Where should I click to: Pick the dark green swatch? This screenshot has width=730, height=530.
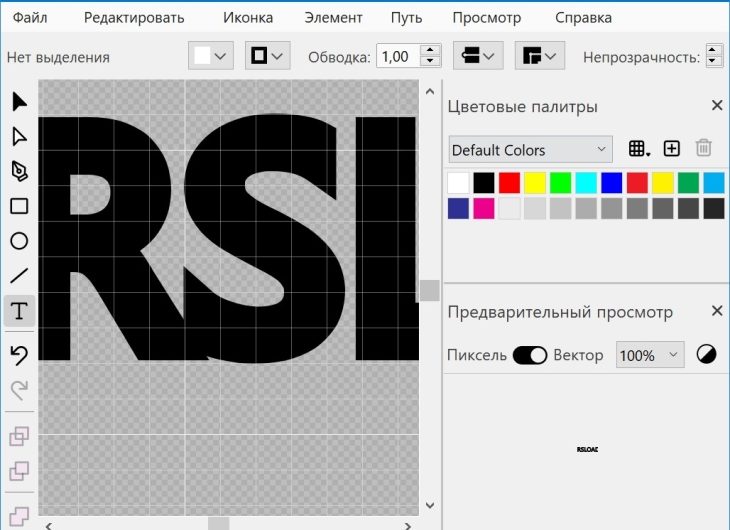click(688, 183)
